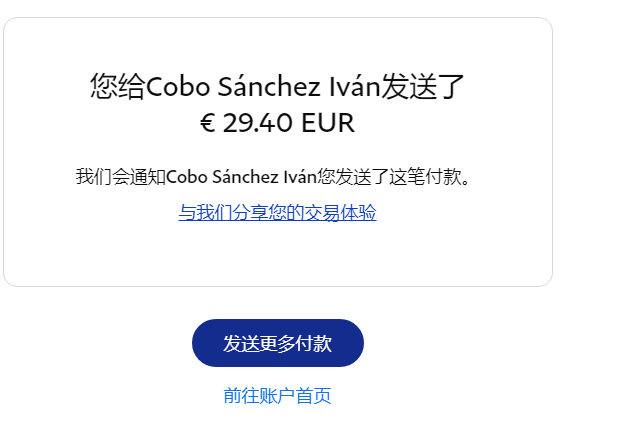Click the 首页 characters in the bottom link
Screen dimensions: 622x447
click(313, 396)
